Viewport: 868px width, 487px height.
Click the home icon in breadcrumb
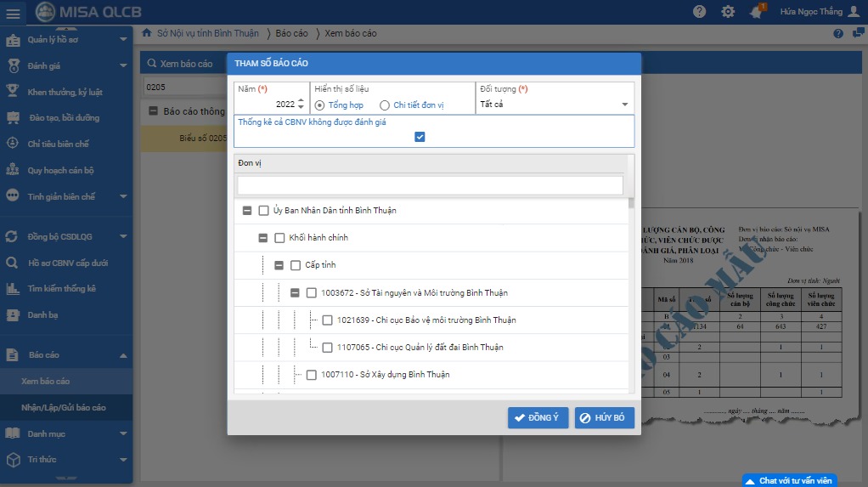coord(147,33)
